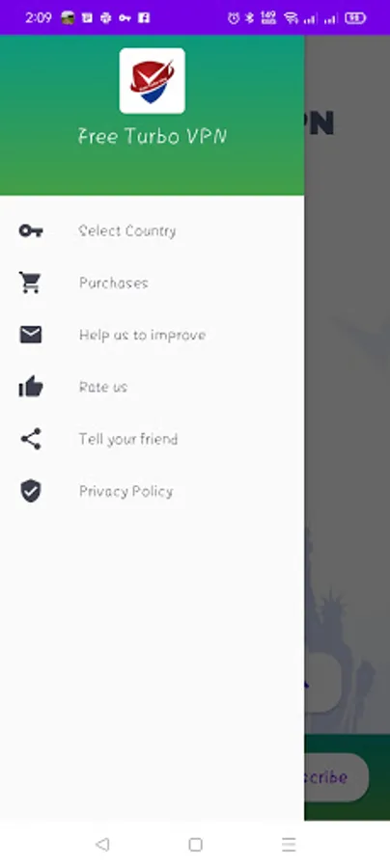The width and height of the screenshot is (390, 868).
Task: Open the Select Country menu item
Action: click(152, 231)
